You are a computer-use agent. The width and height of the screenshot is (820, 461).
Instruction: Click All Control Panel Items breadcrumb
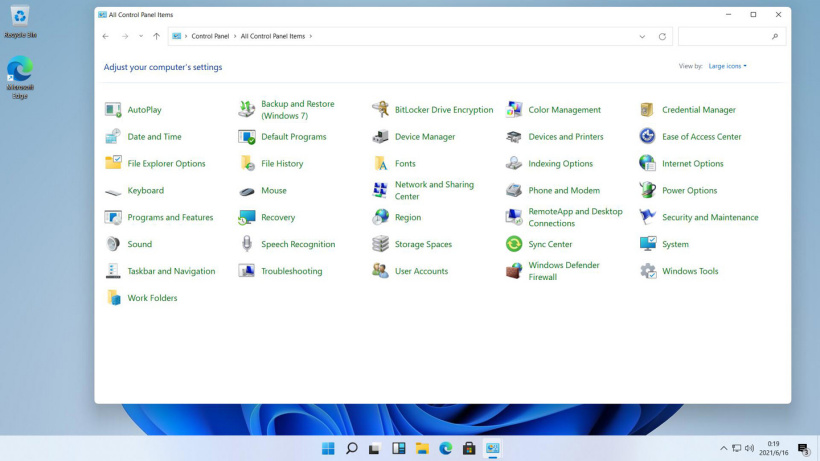[x=272, y=36]
